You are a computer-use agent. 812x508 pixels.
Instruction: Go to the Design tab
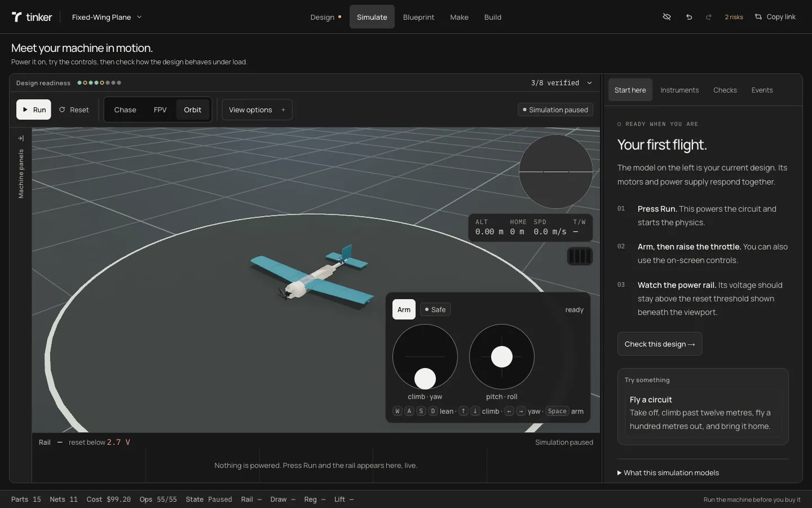pyautogui.click(x=326, y=17)
